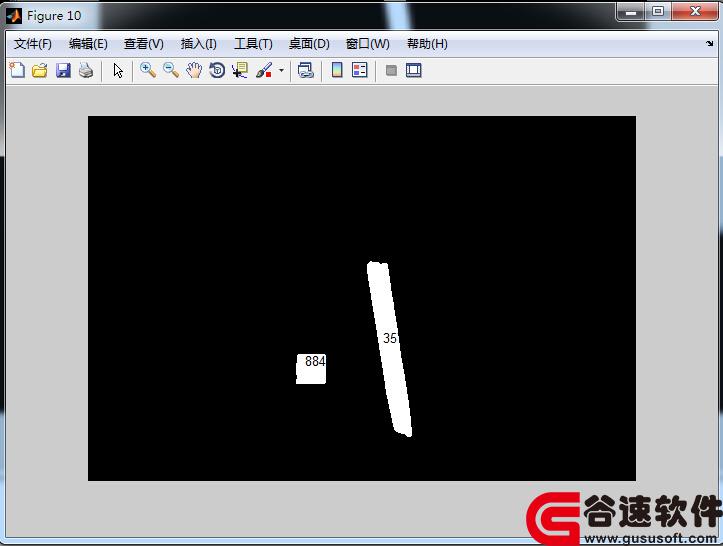Image resolution: width=723 pixels, height=546 pixels.
Task: Open the 插入(I) menu
Action: (199, 44)
